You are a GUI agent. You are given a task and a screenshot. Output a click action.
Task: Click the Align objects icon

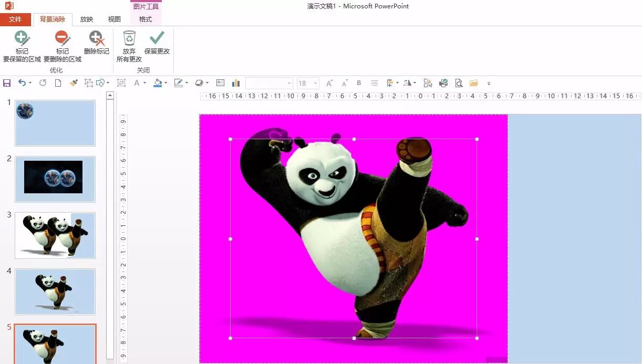[x=390, y=83]
